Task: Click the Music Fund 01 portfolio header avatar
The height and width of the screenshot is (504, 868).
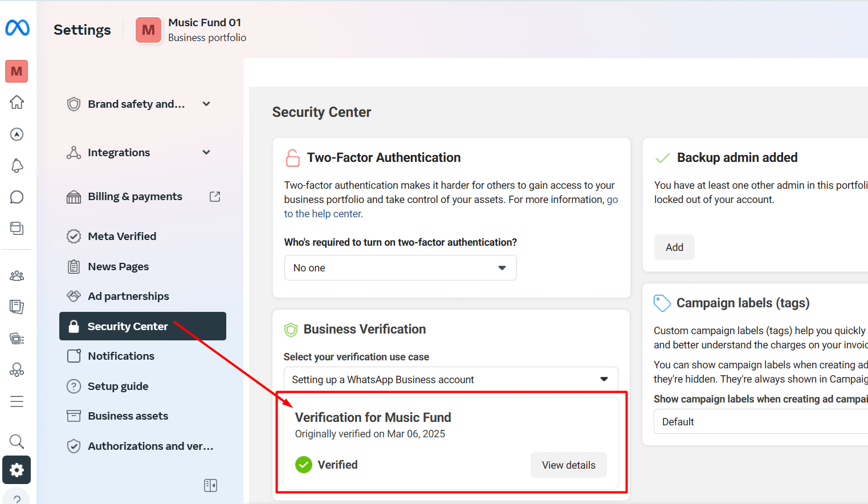Action: [148, 30]
